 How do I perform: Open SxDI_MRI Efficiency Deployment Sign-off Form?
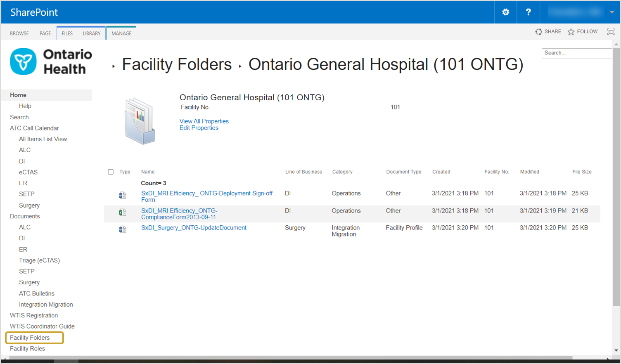click(207, 196)
